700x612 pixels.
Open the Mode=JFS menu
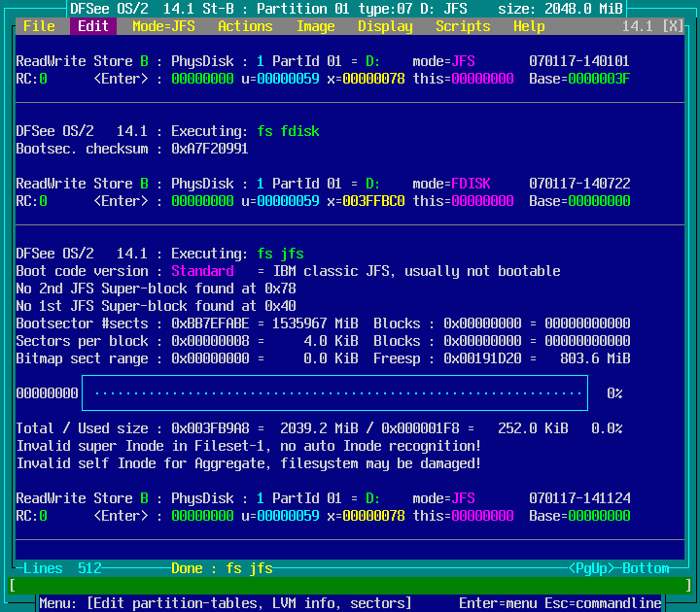[x=163, y=26]
